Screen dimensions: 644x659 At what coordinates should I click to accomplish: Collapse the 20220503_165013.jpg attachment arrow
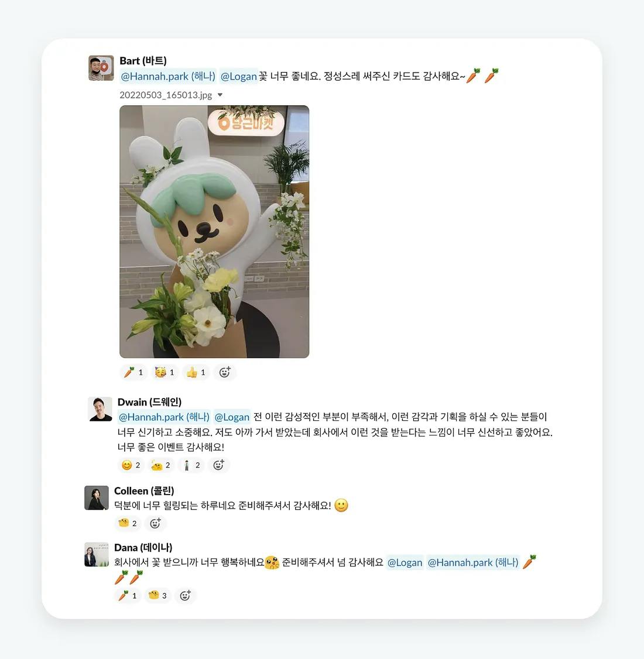coord(220,95)
